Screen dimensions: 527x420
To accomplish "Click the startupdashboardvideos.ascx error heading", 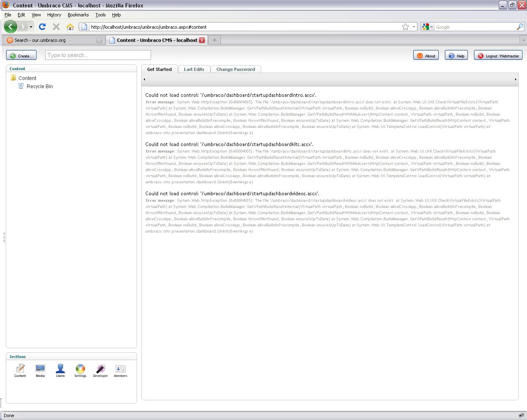I will [x=232, y=193].
